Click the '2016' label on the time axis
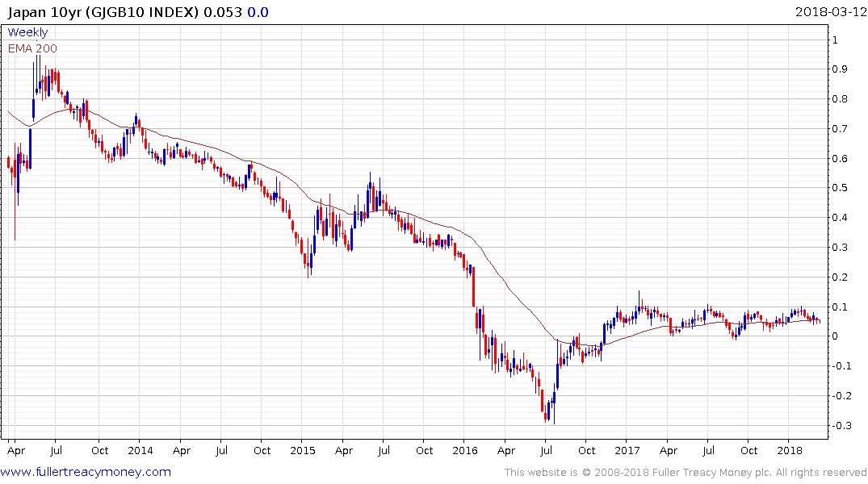 pyautogui.click(x=464, y=450)
